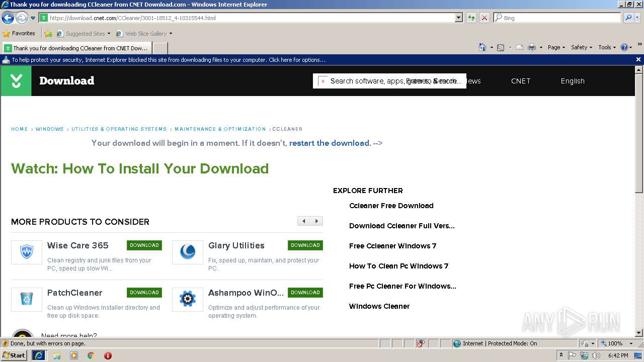Open Download Ccleaner Full Version link
The height and width of the screenshot is (362, 644).
coord(401,226)
